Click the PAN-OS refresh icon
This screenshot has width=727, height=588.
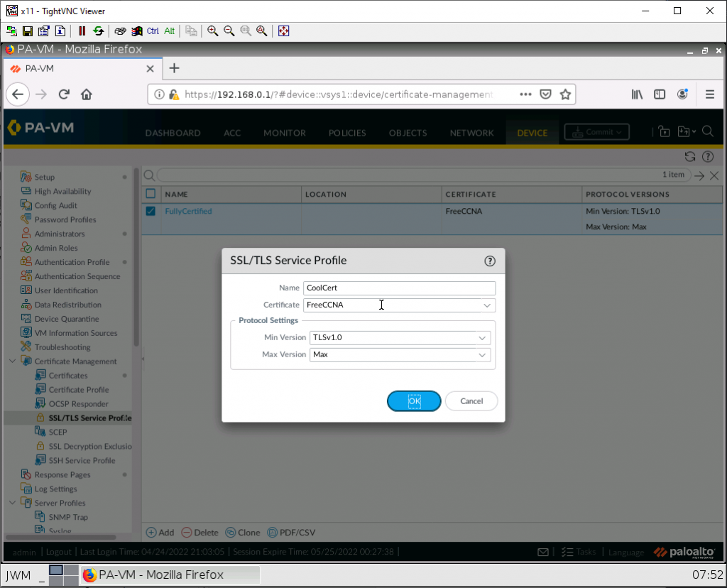tap(689, 157)
